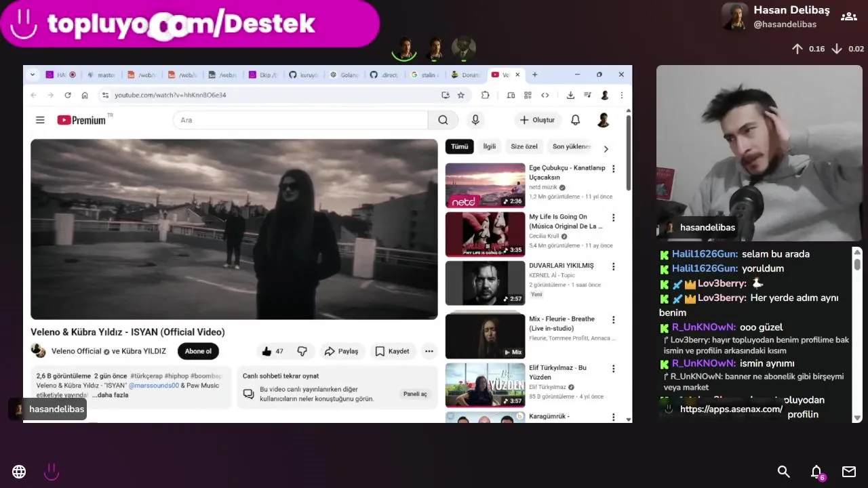Screen dimensions: 868x488
Task: Select the Tümü filter chip
Action: pyautogui.click(x=460, y=146)
